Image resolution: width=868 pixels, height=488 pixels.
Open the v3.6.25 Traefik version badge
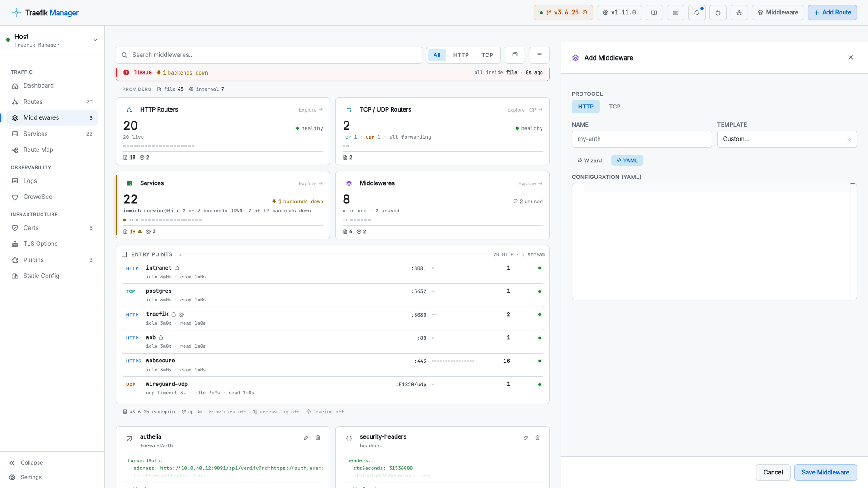(563, 13)
